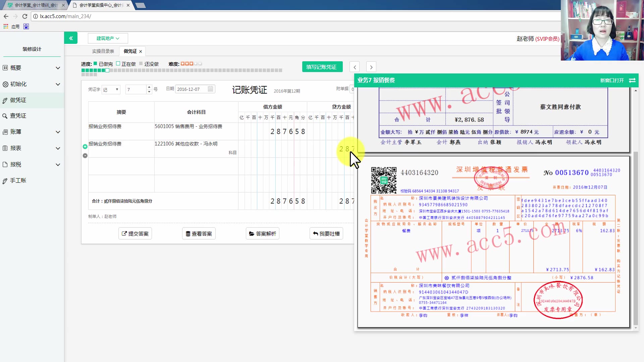The width and height of the screenshot is (644, 362).
Task: Open the 凭证字 记 dropdown
Action: point(111,89)
